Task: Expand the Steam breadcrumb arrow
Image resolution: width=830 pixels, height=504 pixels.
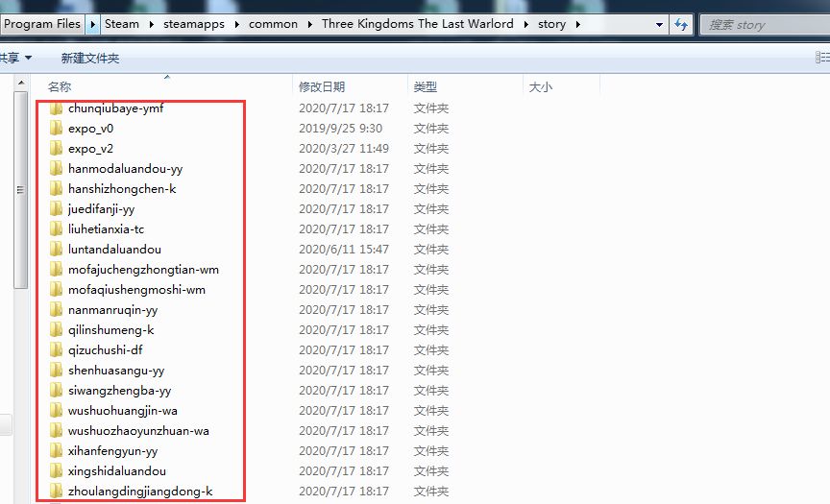Action: point(152,24)
